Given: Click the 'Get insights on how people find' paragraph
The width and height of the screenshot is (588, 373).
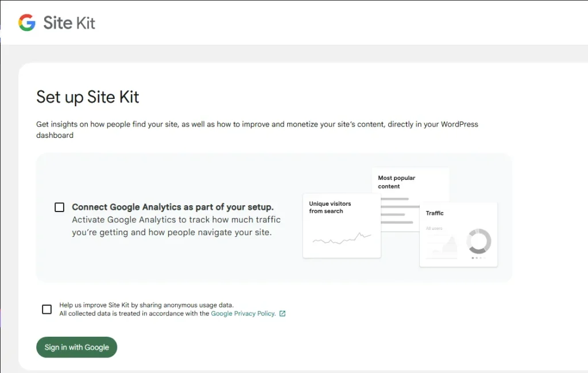Looking at the screenshot, I should [x=257, y=129].
